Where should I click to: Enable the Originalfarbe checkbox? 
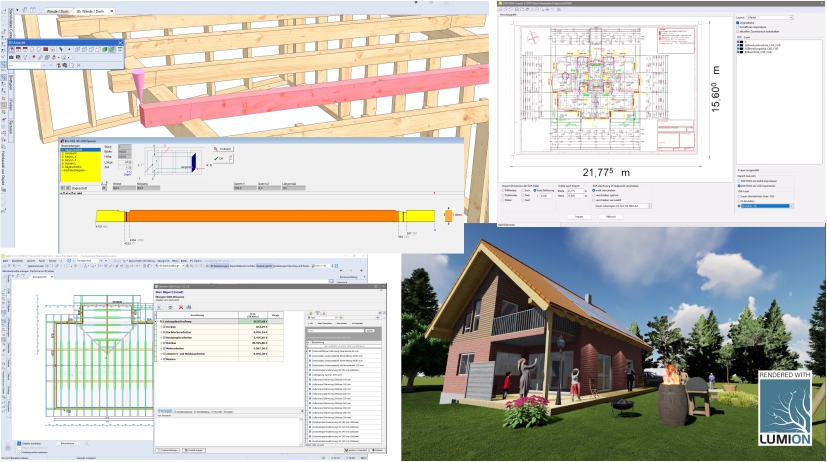click(x=739, y=22)
